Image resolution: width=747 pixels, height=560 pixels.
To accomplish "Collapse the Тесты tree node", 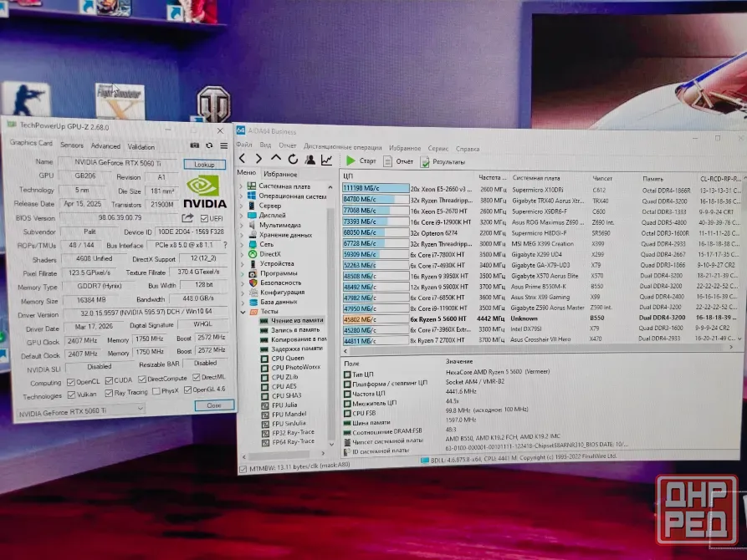I will [243, 312].
